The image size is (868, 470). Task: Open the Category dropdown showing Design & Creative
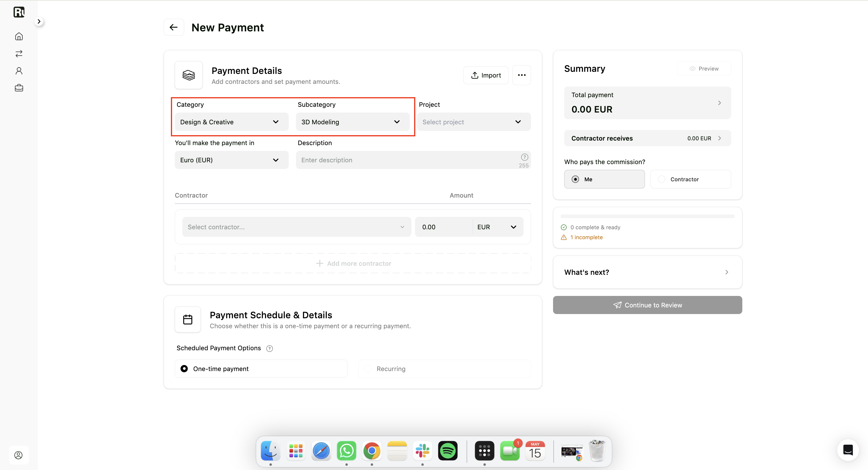pyautogui.click(x=231, y=122)
